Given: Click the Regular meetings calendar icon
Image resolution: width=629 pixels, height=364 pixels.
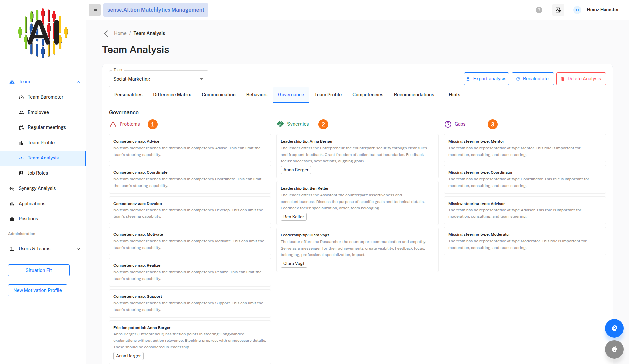Looking at the screenshot, I should click(x=21, y=128).
